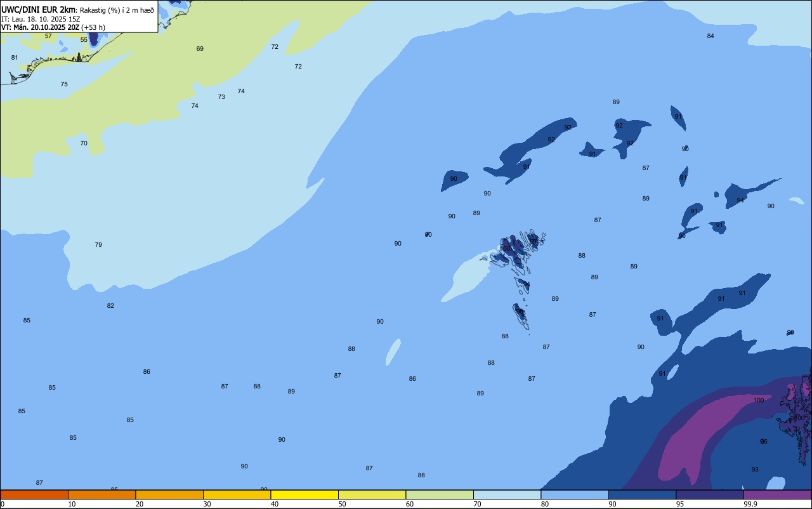Image resolution: width=812 pixels, height=509 pixels.
Task: Click the 69 humidity value on the map
Action: (200, 49)
